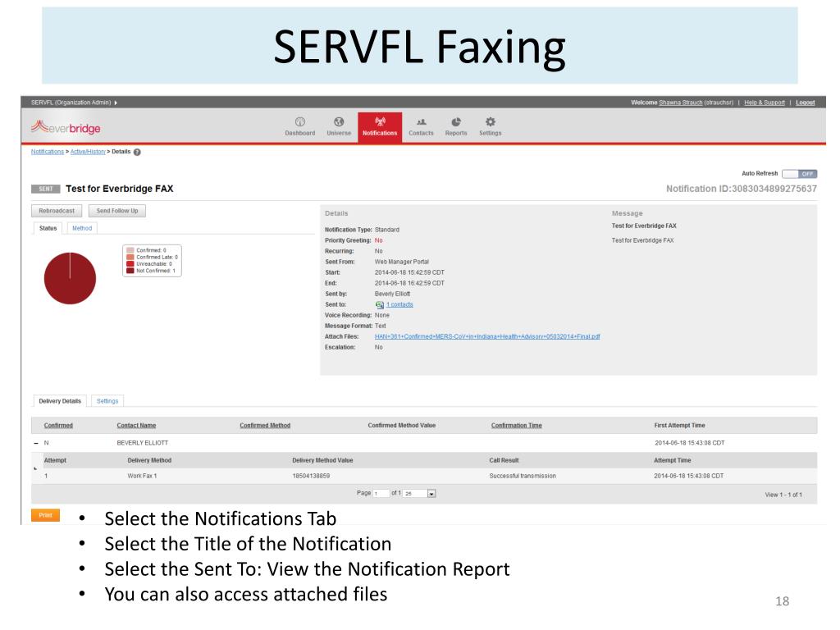Sort by the Confirmed column header
The image size is (840, 630).
(x=58, y=426)
